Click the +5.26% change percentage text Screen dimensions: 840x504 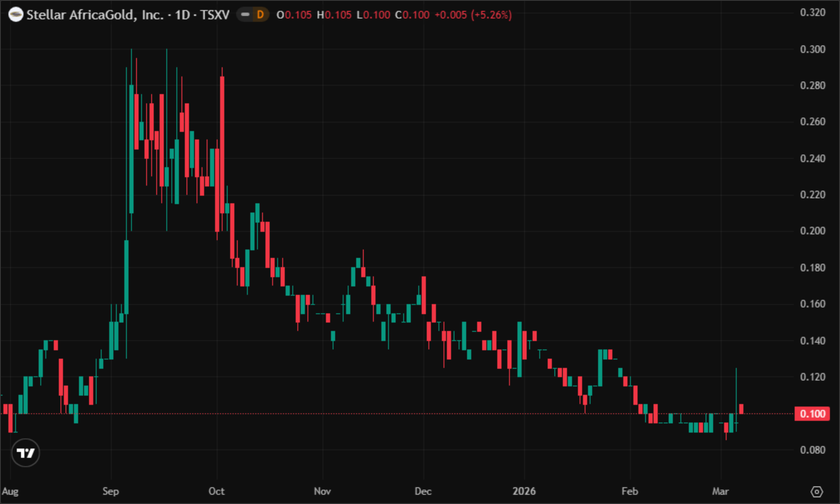tap(491, 15)
